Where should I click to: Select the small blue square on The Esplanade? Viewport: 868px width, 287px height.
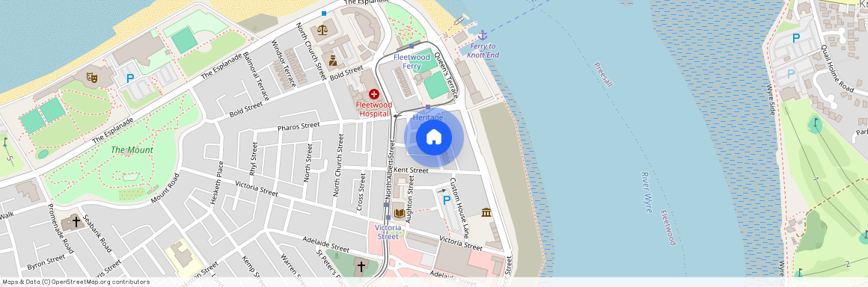(324, 13)
